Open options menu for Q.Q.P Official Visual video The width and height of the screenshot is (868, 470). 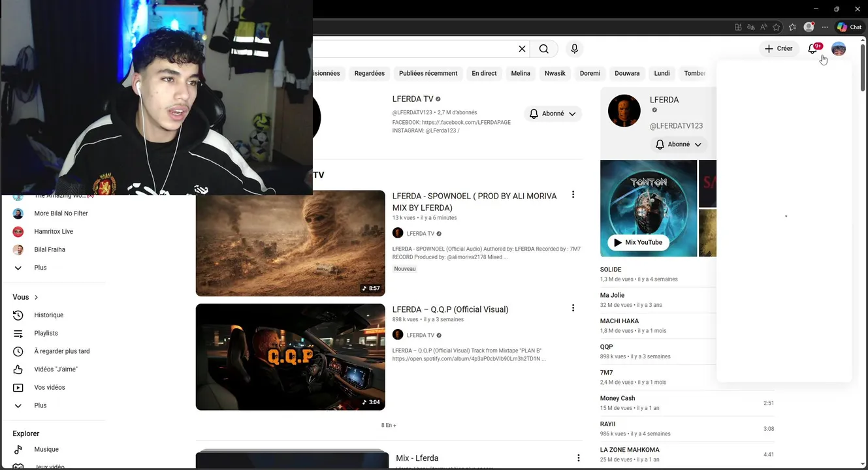coord(573,308)
